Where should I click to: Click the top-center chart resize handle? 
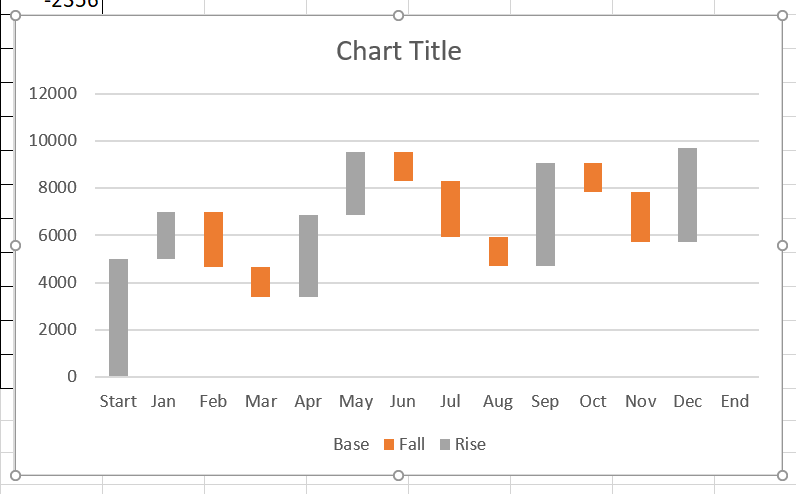[x=399, y=16]
